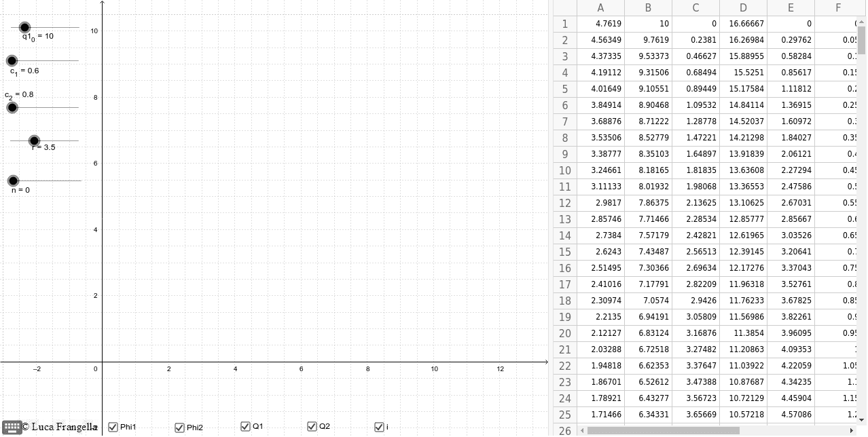The height and width of the screenshot is (437, 868).
Task: Uncheck the Q1 checkbox
Action: 245,426
